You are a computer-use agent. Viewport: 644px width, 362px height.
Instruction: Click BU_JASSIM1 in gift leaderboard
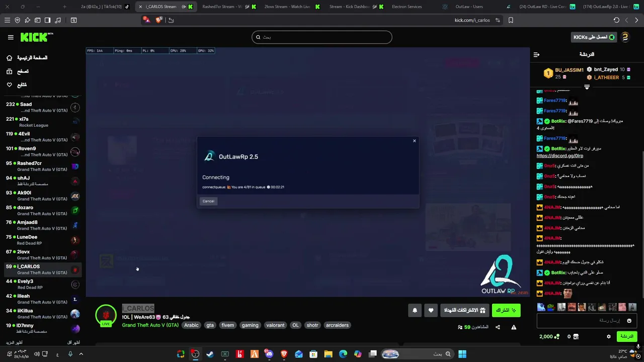click(569, 70)
